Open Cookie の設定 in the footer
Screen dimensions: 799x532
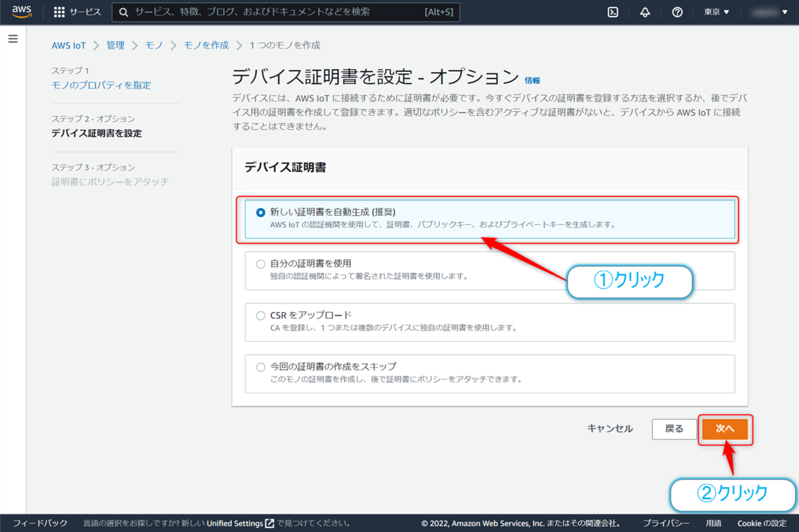click(762, 523)
